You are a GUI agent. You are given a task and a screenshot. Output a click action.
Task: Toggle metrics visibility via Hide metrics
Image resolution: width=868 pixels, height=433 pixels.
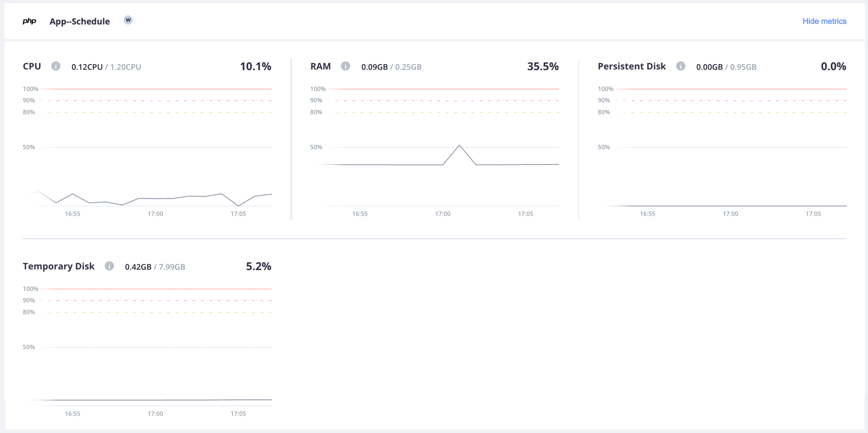pyautogui.click(x=824, y=21)
